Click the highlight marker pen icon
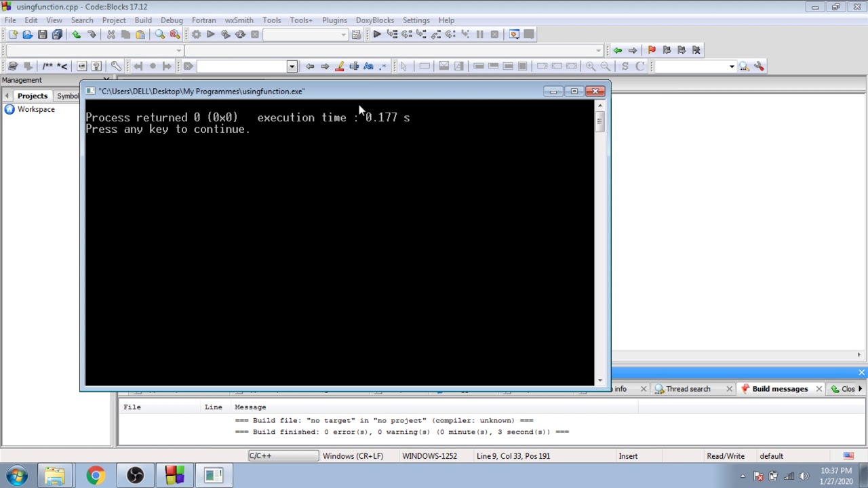This screenshot has width=868, height=488. [339, 66]
